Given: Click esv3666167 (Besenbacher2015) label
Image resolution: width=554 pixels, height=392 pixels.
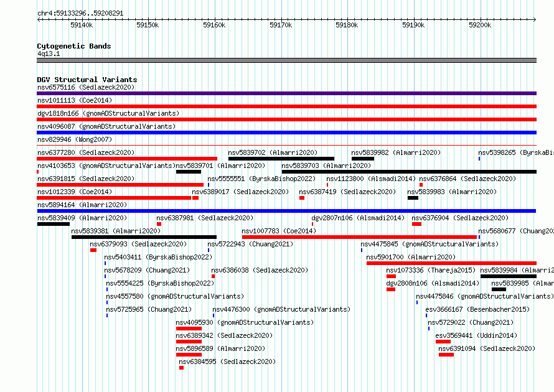Looking at the screenshot, I should click(x=477, y=309).
